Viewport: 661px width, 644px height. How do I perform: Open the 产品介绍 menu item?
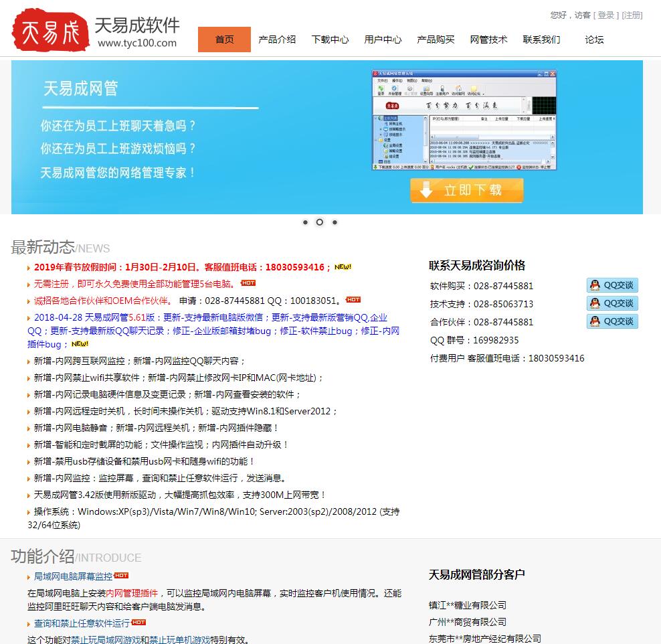pyautogui.click(x=277, y=39)
